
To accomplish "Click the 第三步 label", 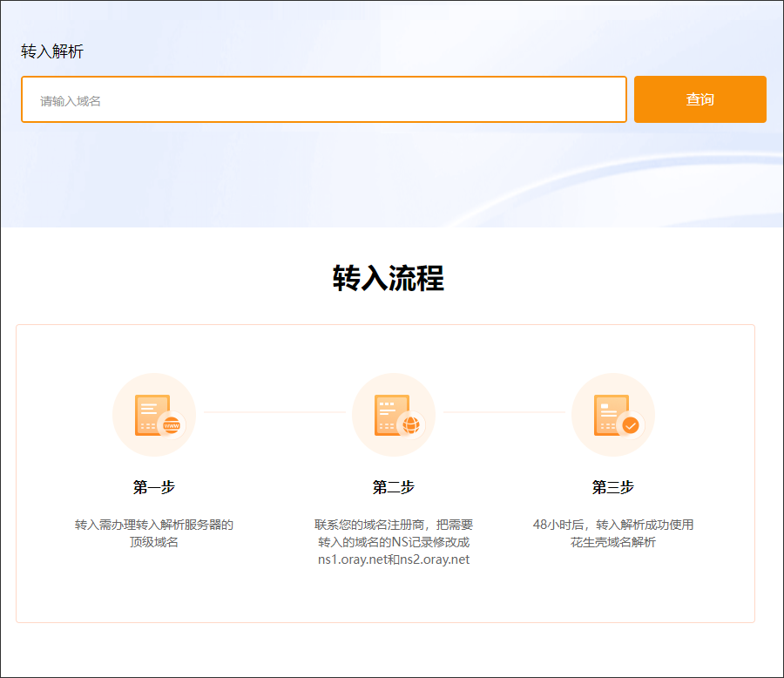I will 613,487.
